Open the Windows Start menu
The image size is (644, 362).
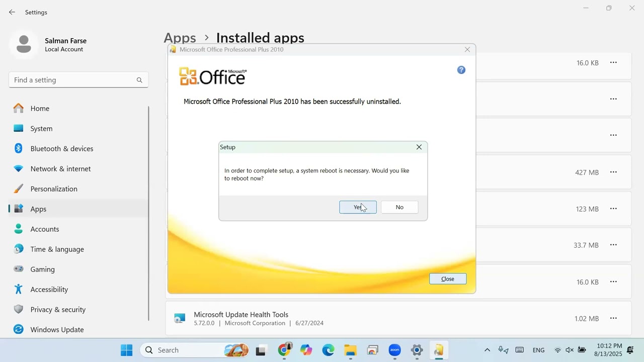coord(127,350)
